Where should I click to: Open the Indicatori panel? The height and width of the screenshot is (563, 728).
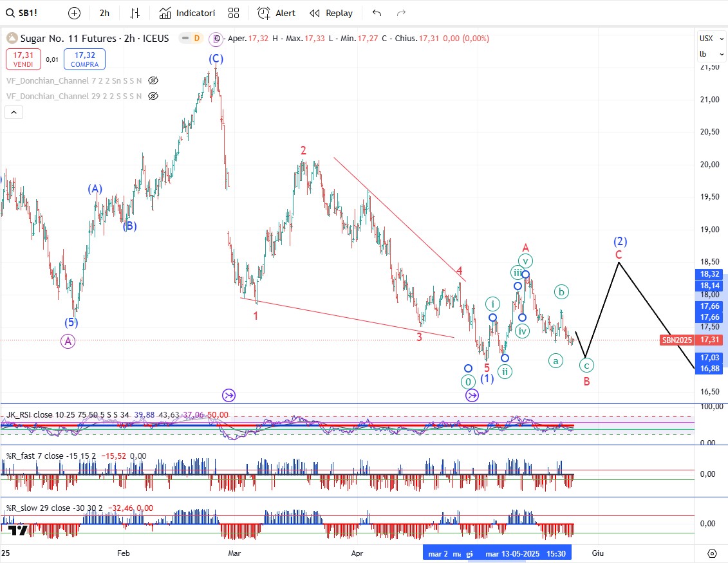click(187, 13)
